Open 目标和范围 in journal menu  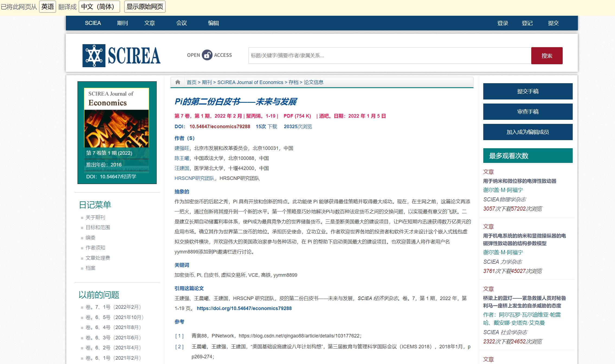(98, 227)
